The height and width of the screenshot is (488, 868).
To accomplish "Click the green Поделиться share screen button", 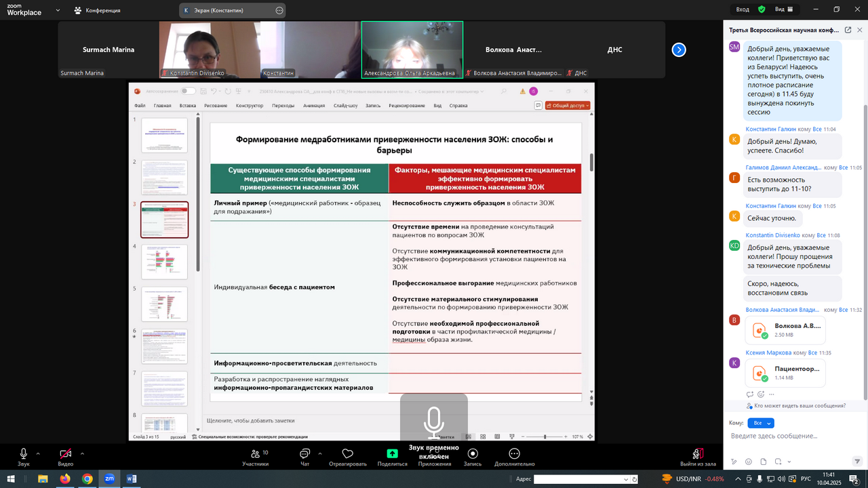I will [x=393, y=457].
